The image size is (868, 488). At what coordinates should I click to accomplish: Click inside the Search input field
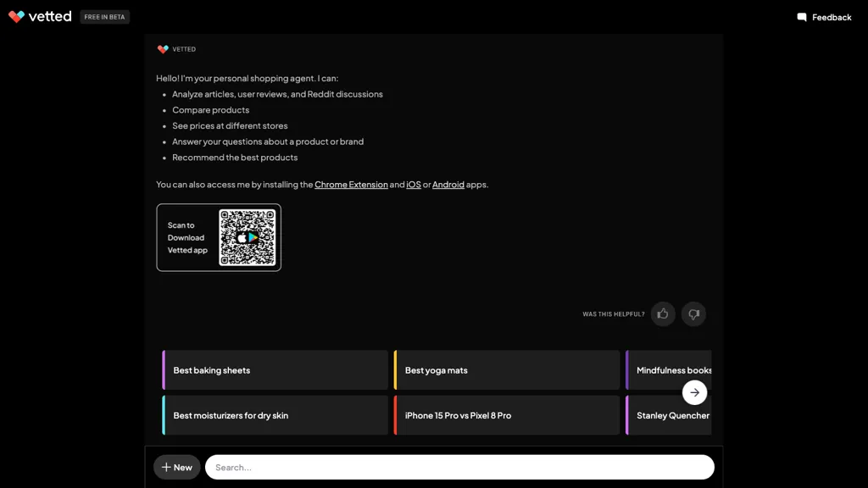460,467
